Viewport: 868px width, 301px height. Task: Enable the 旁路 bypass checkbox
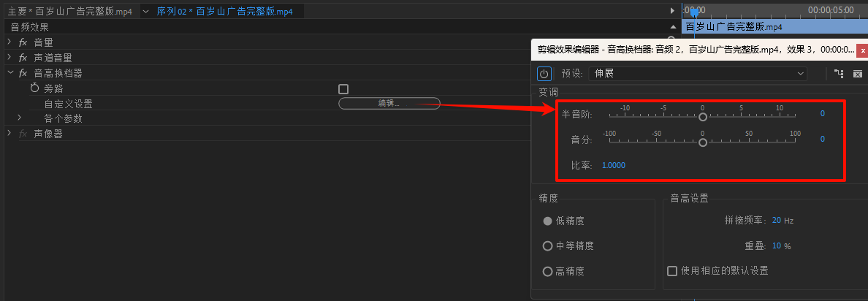click(x=343, y=89)
